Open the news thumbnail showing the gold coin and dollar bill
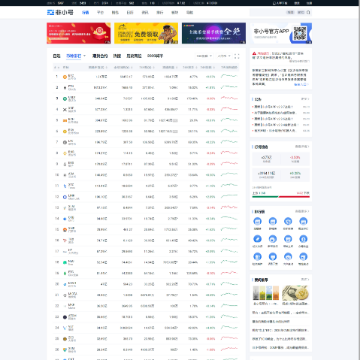This screenshot has height=360, width=360. point(295,293)
